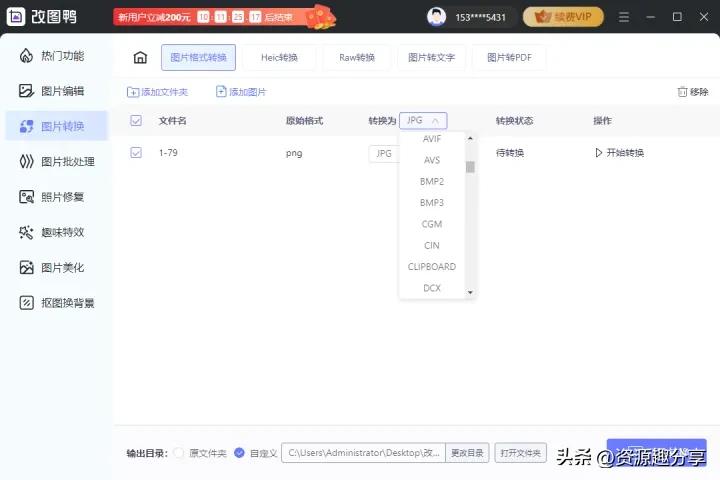The height and width of the screenshot is (480, 720).
Task: Switch to Raw转换 tab
Action: coord(357,57)
